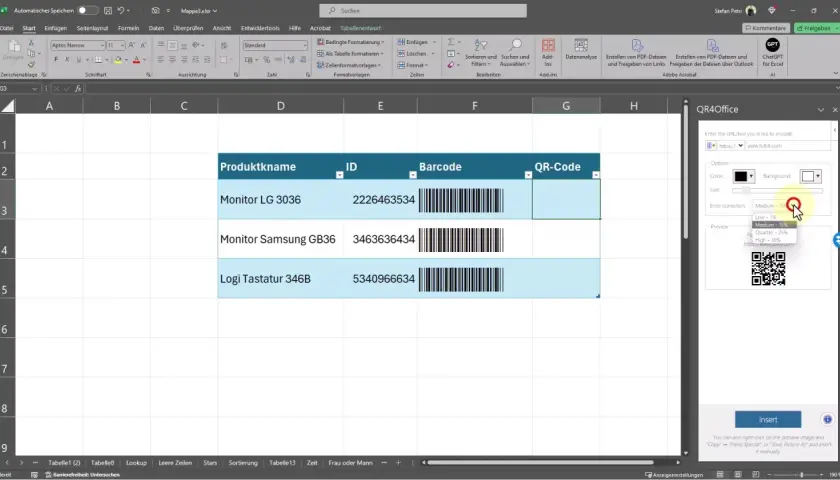Apply yellow fill color to cell
Screen dimensions: 840x480
click(118, 60)
